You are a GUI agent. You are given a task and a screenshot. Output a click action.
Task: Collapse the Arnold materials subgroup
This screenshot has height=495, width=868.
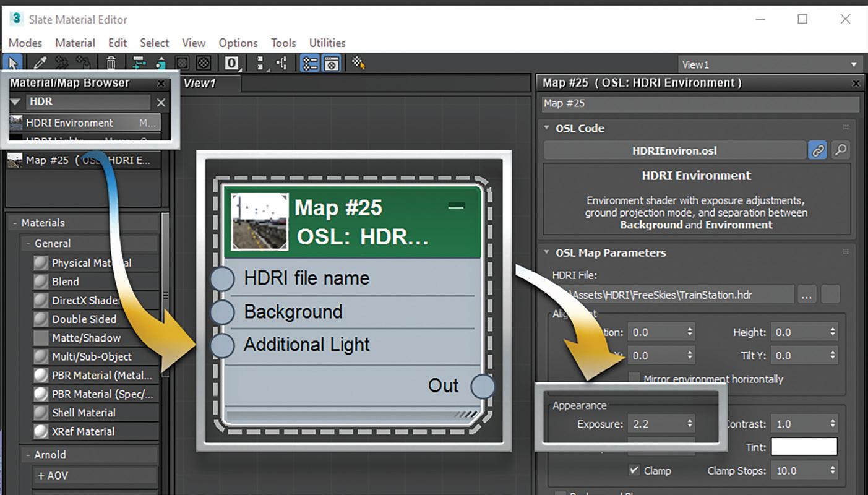(x=28, y=455)
